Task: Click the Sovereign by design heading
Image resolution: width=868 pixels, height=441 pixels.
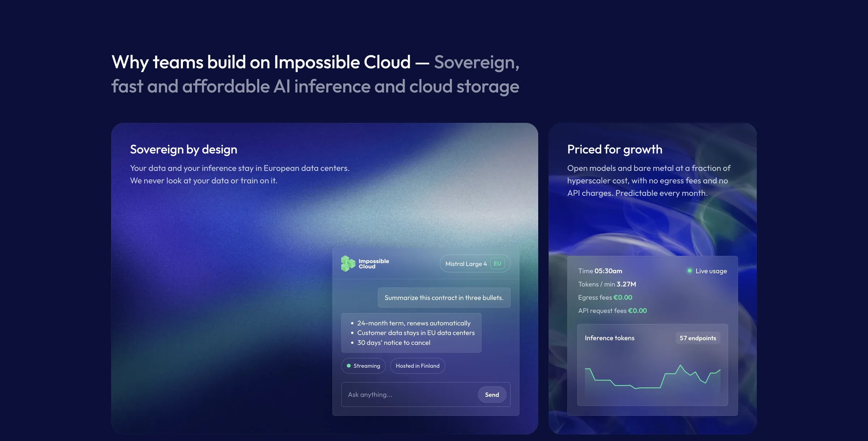Action: pos(184,149)
